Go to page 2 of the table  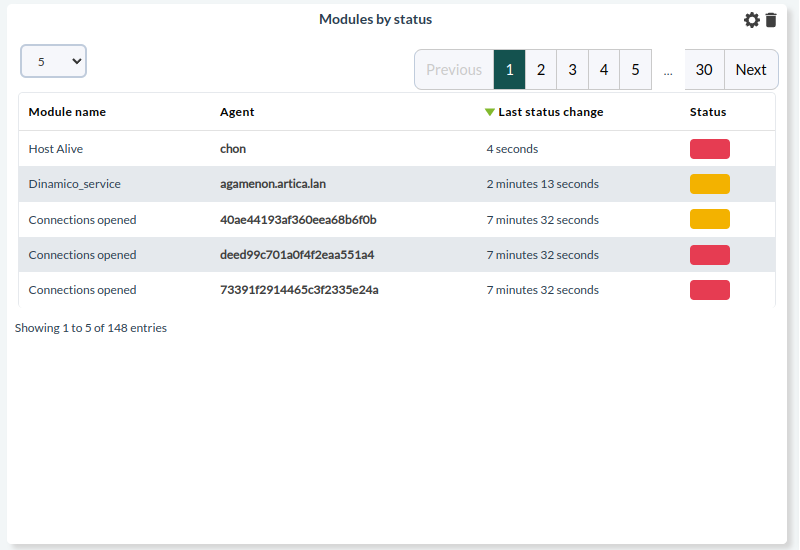tap(541, 69)
